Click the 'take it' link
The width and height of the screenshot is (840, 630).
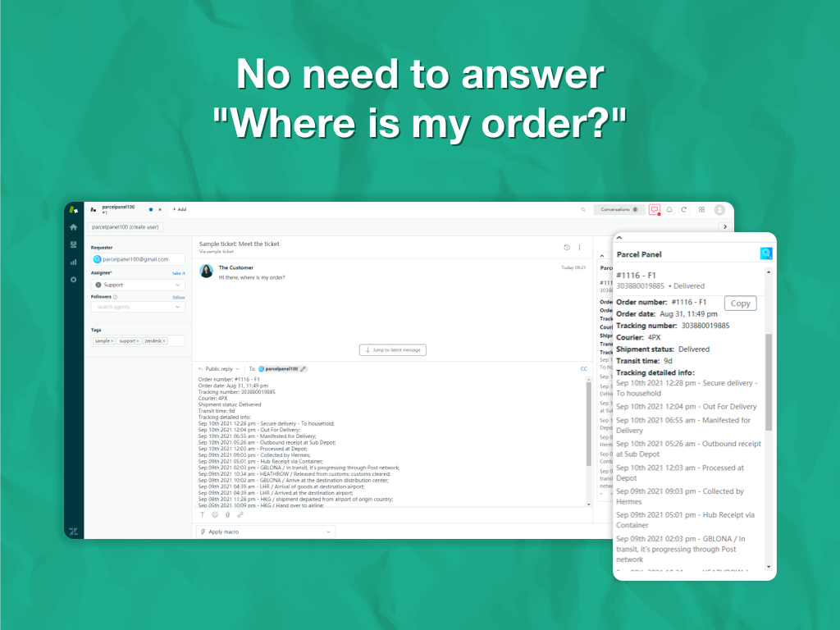pyautogui.click(x=178, y=273)
